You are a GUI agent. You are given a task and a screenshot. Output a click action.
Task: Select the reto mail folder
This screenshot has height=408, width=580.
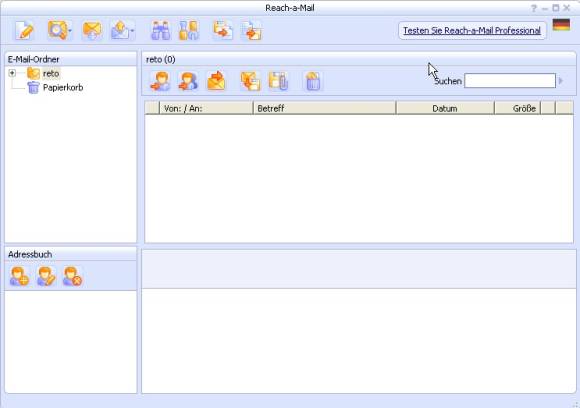(x=51, y=74)
